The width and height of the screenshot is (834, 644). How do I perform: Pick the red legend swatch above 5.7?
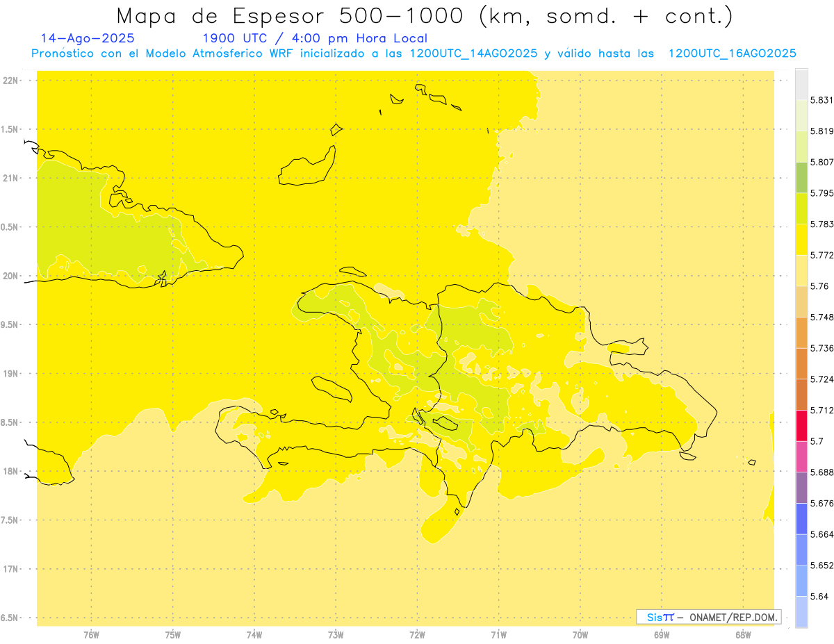click(x=801, y=425)
